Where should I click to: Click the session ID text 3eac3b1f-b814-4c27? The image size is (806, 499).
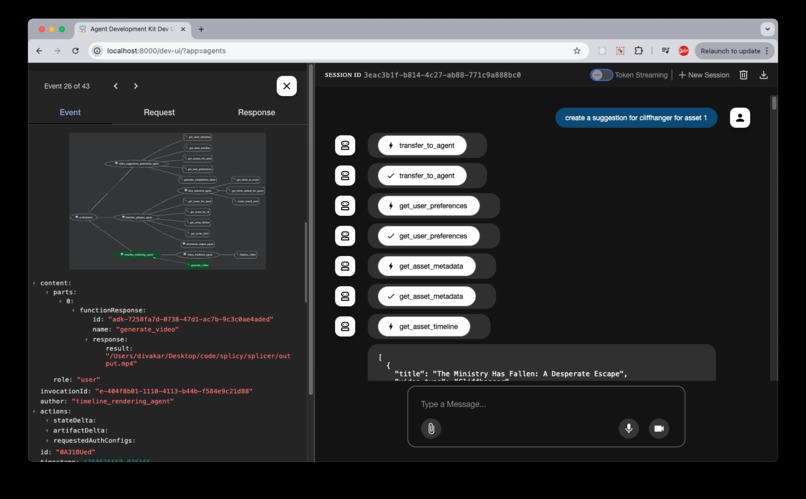point(442,75)
